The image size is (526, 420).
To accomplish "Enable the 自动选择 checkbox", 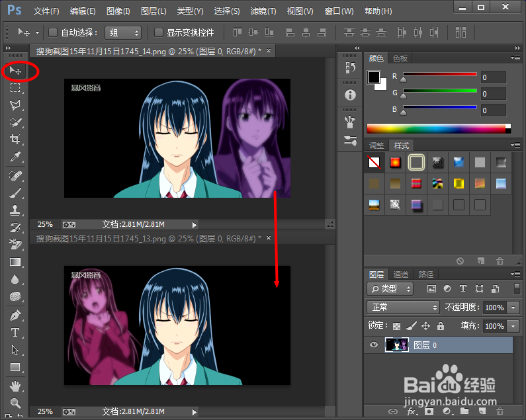I will [53, 32].
